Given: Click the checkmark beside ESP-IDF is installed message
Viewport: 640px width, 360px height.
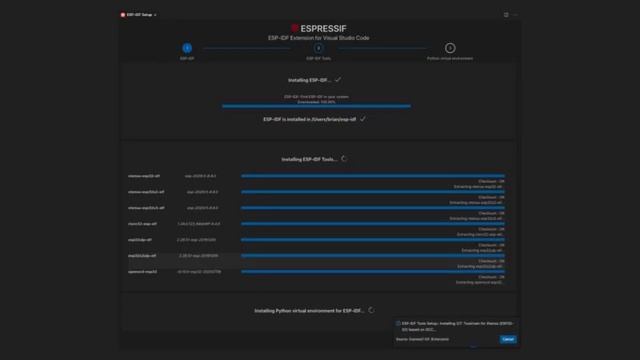Looking at the screenshot, I should coord(362,119).
